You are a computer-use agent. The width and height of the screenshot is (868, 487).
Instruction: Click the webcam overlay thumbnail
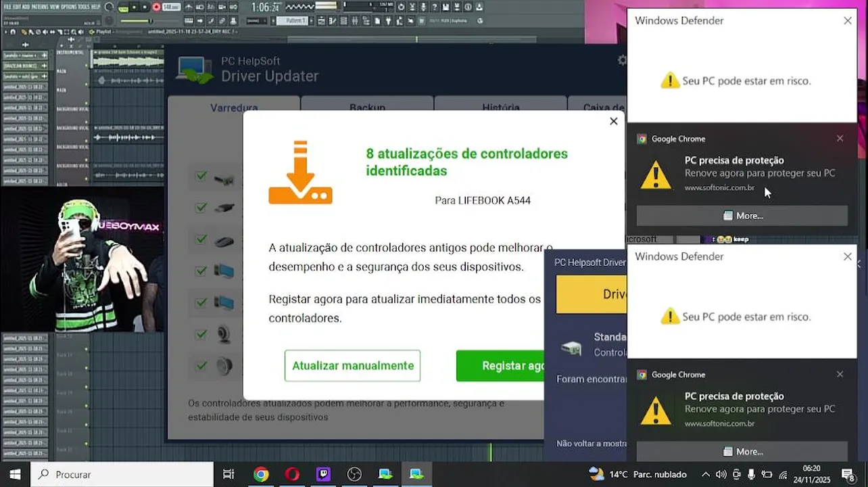click(x=82, y=259)
